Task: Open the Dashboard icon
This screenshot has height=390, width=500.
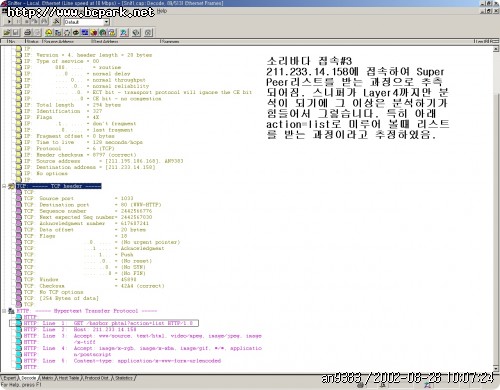Action: (49, 32)
